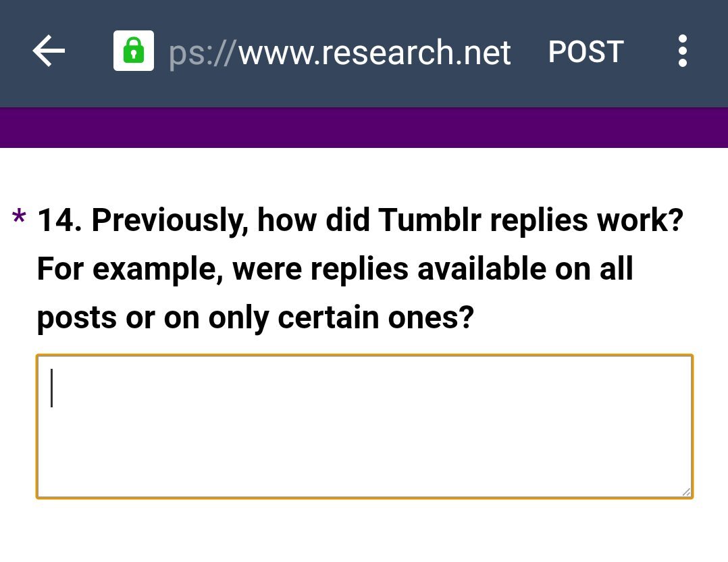Click the purple survey header bar
This screenshot has height=562, width=728.
364,128
